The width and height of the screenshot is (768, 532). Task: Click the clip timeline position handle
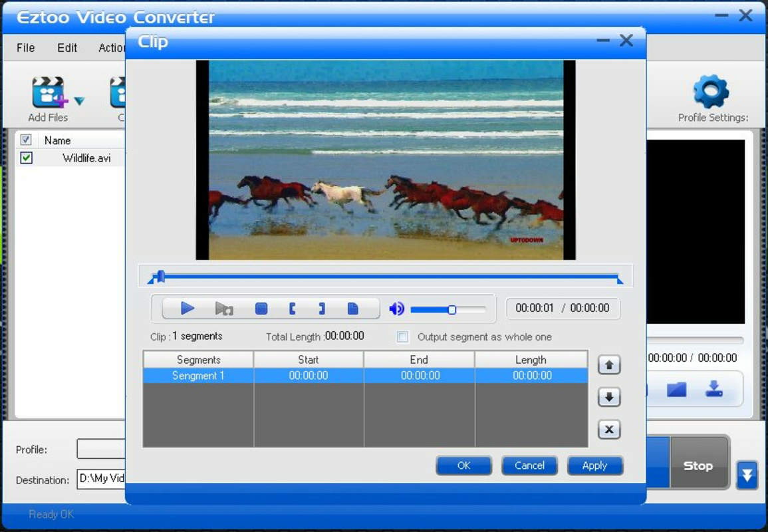point(160,276)
